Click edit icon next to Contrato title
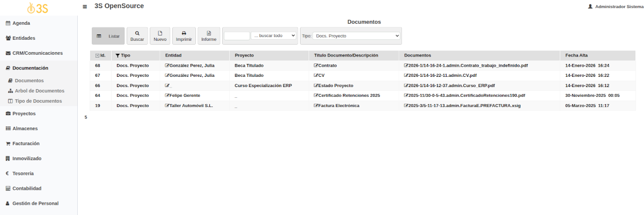Image resolution: width=644 pixels, height=215 pixels. [x=316, y=66]
